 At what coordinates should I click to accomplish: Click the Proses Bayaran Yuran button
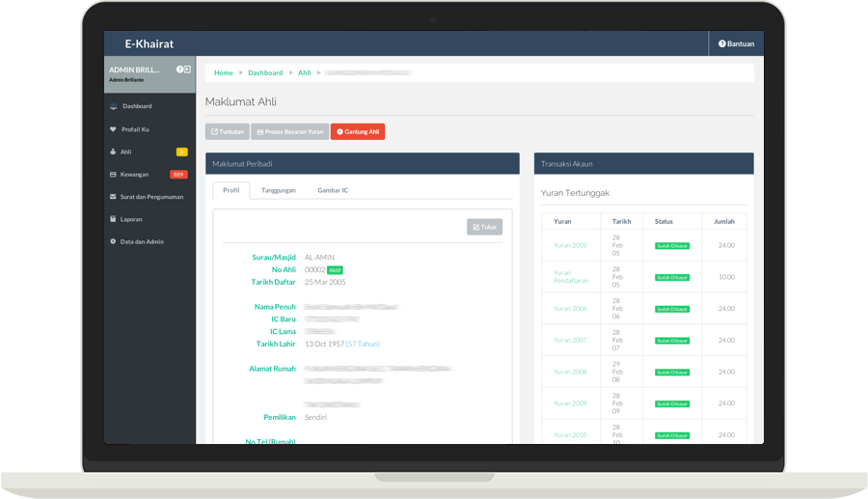tap(290, 132)
